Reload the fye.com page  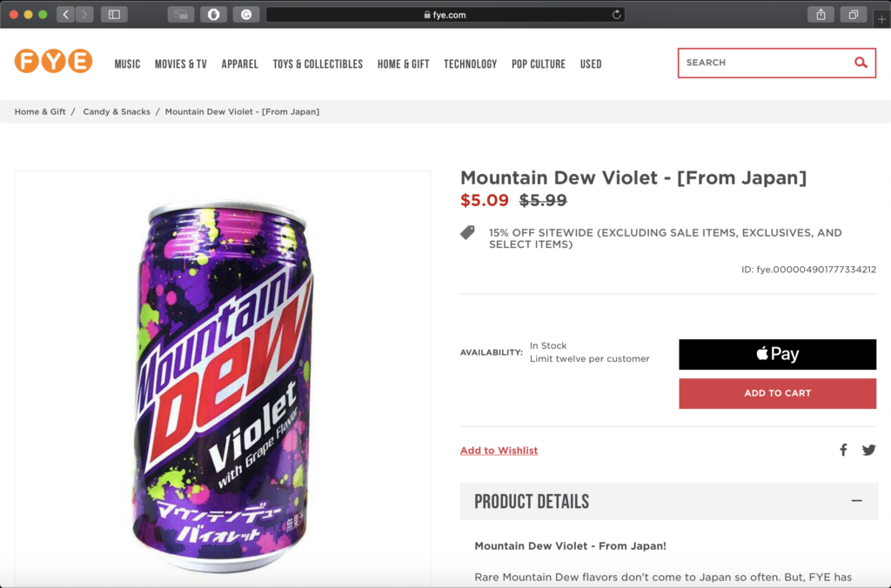[617, 15]
